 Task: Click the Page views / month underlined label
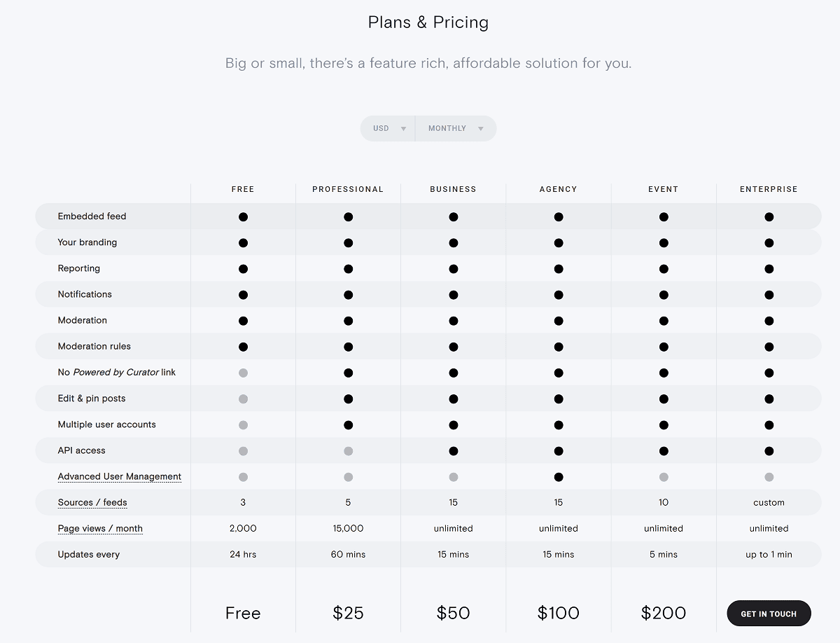point(101,528)
